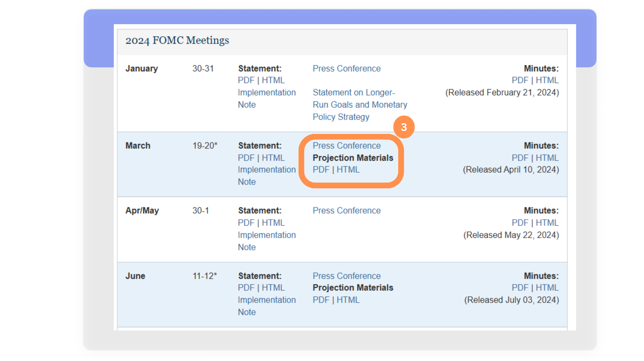644x361 pixels.
Task: Open Statement on Longer-Run Goals link
Action: coord(360,105)
